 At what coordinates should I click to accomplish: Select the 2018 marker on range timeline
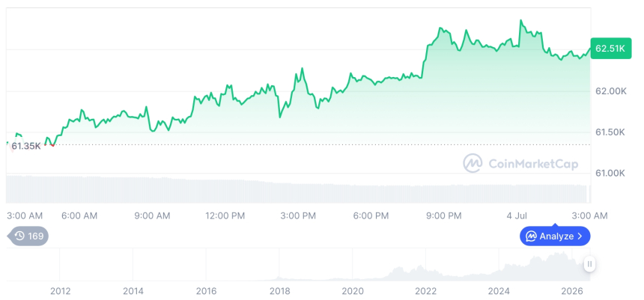279,291
